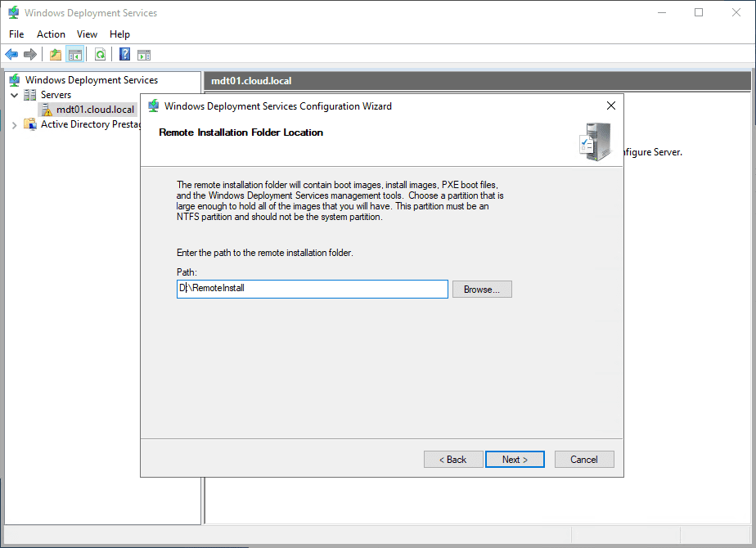Click the 'Remote Installation Folder Location' heading

[241, 133]
